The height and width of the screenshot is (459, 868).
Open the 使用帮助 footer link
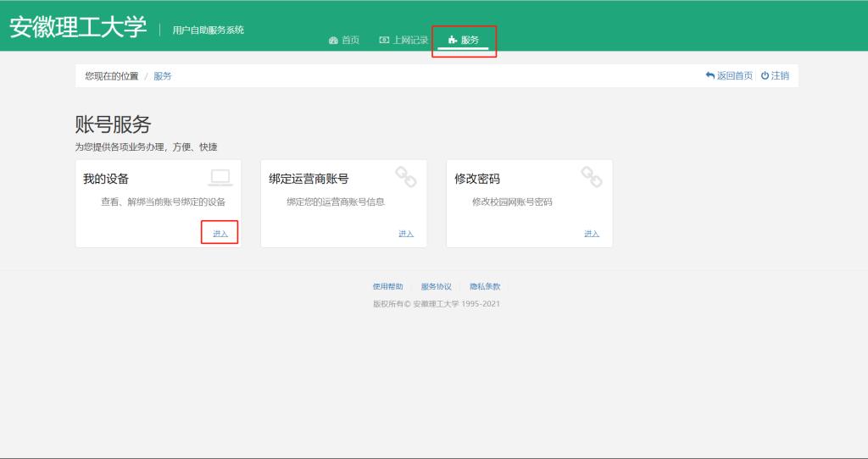coord(388,286)
